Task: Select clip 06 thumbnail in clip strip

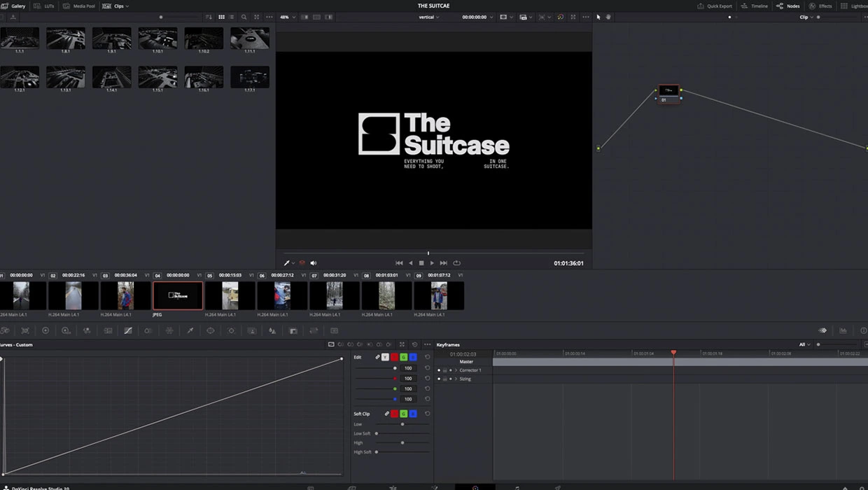Action: pos(282,295)
